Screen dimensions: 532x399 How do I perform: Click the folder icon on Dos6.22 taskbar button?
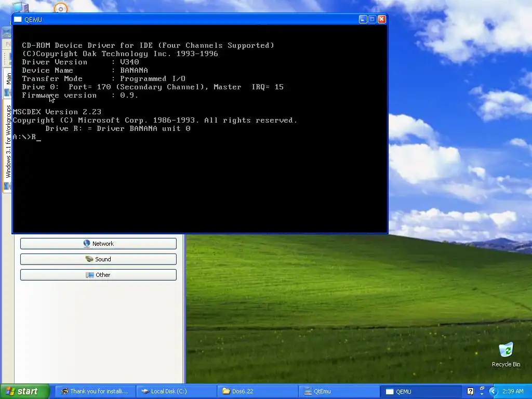[x=227, y=391]
